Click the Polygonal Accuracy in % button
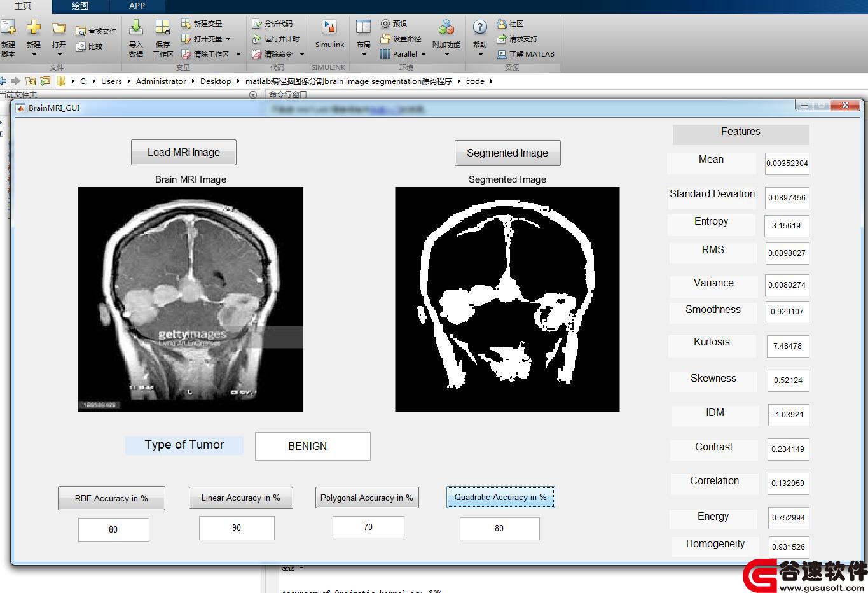868x593 pixels. (x=367, y=498)
